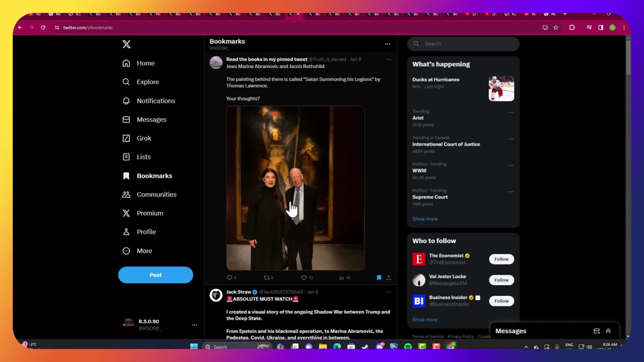This screenshot has width=644, height=362.
Task: Open Spotify from the taskbar
Action: [408, 346]
